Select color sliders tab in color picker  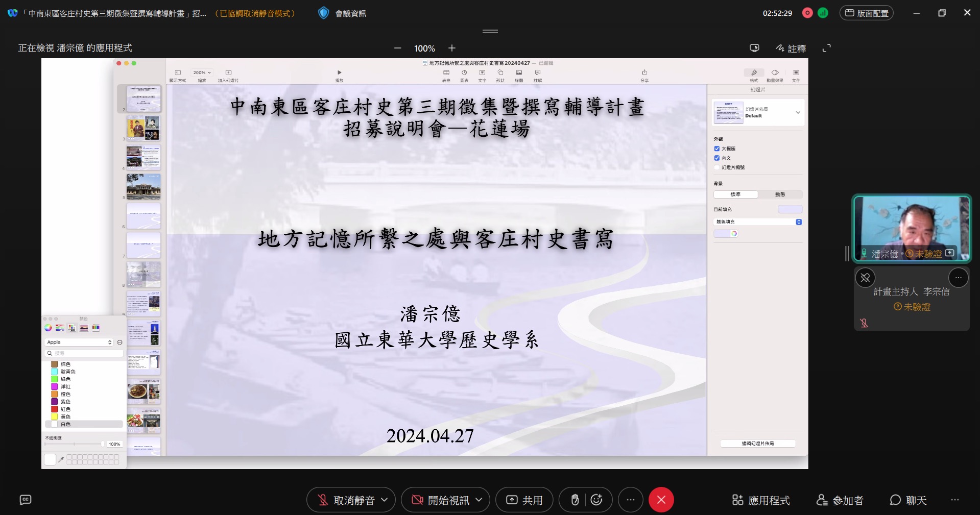[60, 328]
